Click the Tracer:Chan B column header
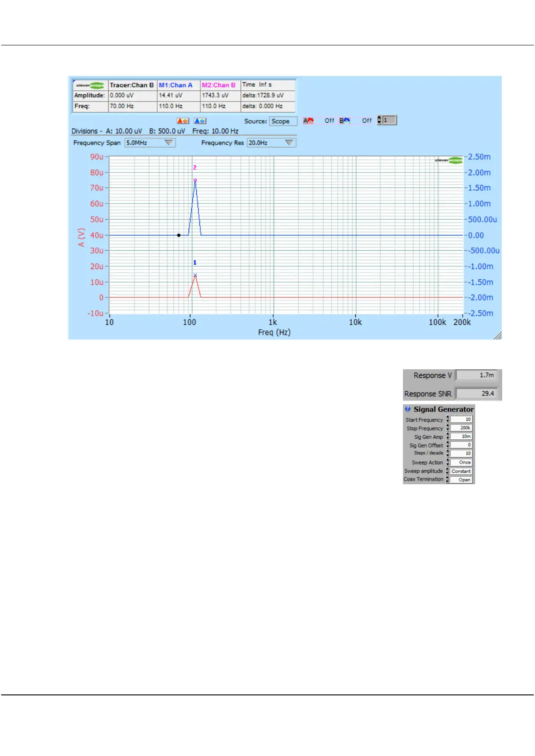This screenshot has height=756, width=535. [133, 85]
